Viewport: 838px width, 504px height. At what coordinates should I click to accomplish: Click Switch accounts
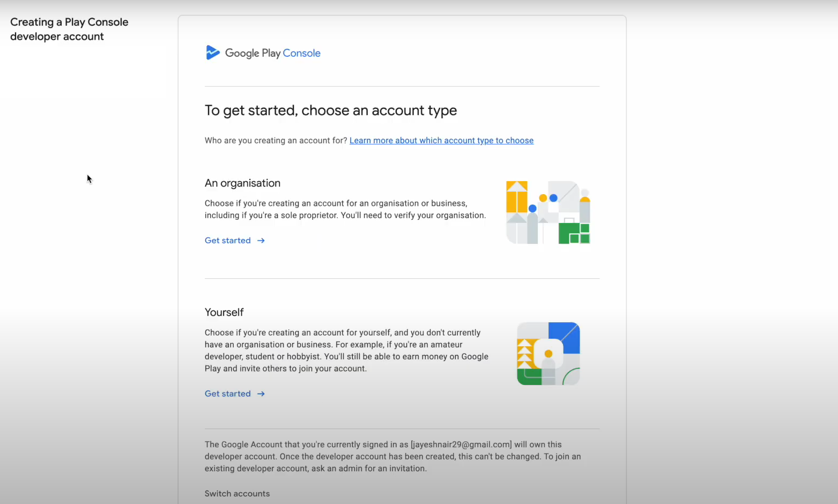point(237,493)
